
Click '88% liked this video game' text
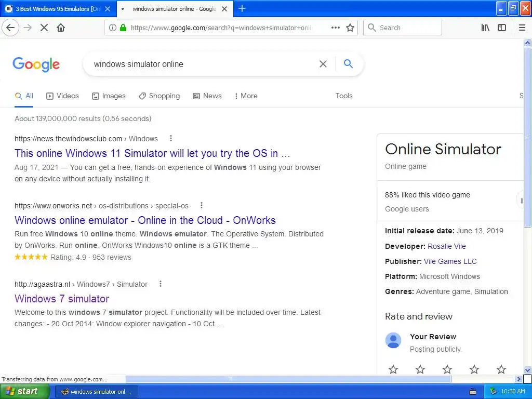coord(428,195)
